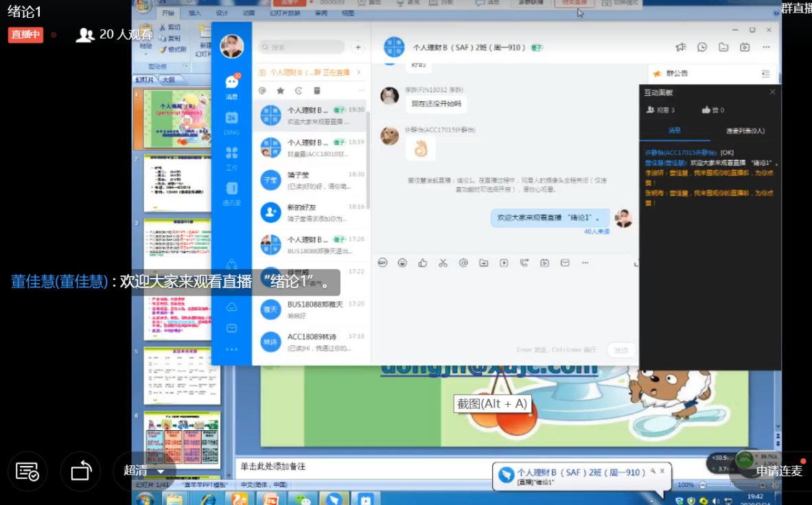The width and height of the screenshot is (812, 505).
Task: Open the 工作 workbench sidebar icon
Action: click(231, 156)
